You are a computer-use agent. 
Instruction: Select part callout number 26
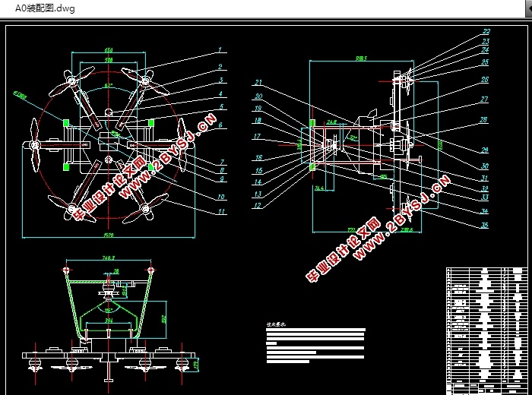(x=485, y=79)
